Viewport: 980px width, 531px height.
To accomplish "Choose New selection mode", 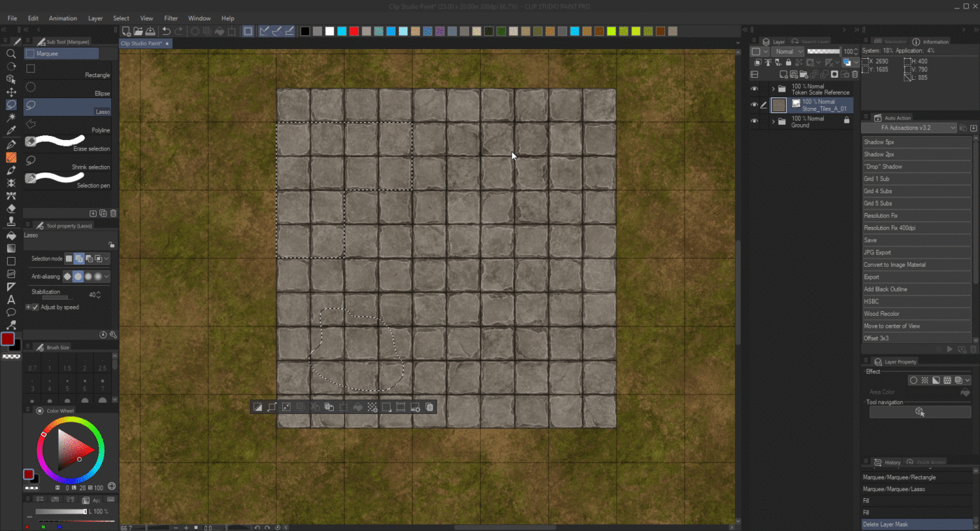I will point(69,258).
